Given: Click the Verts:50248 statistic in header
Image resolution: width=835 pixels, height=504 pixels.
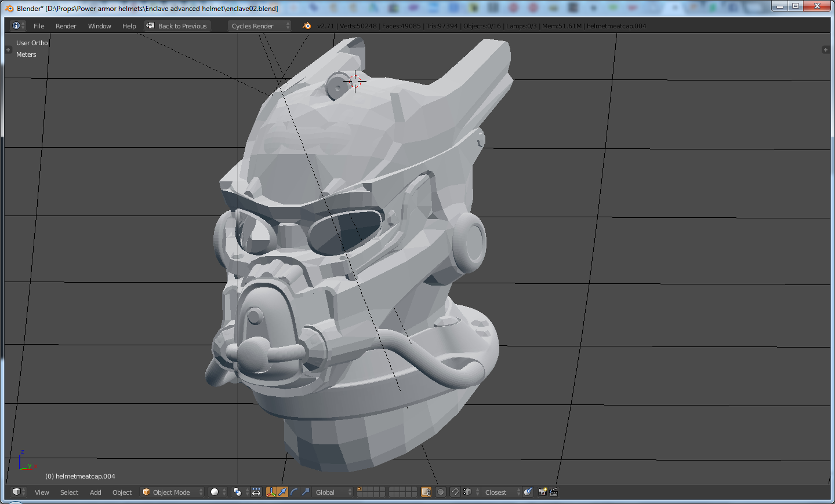Looking at the screenshot, I should 358,26.
